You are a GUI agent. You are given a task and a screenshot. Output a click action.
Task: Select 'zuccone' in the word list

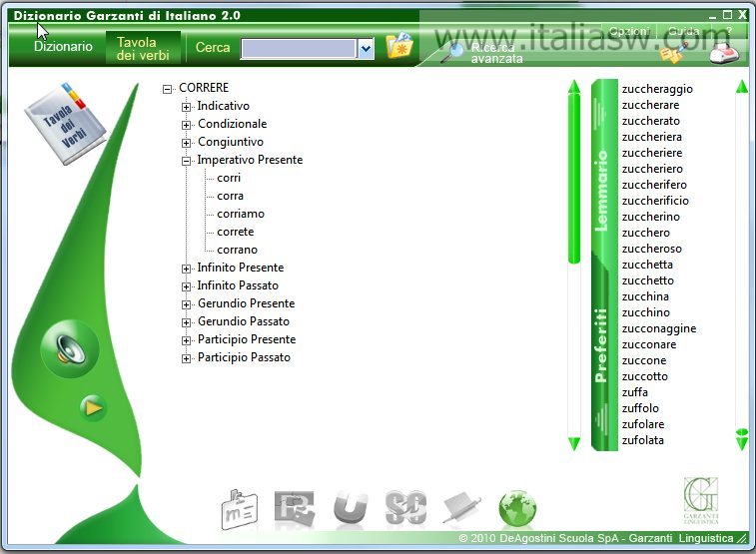(644, 360)
